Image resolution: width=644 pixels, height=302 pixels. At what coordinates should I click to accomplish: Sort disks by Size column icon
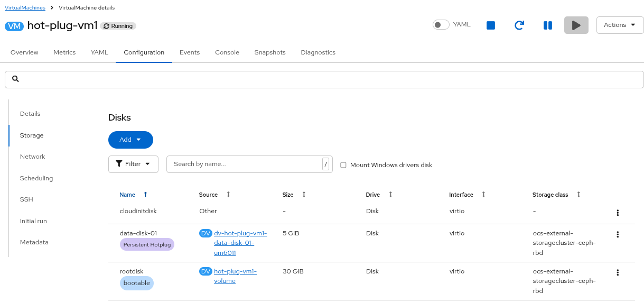click(x=304, y=195)
